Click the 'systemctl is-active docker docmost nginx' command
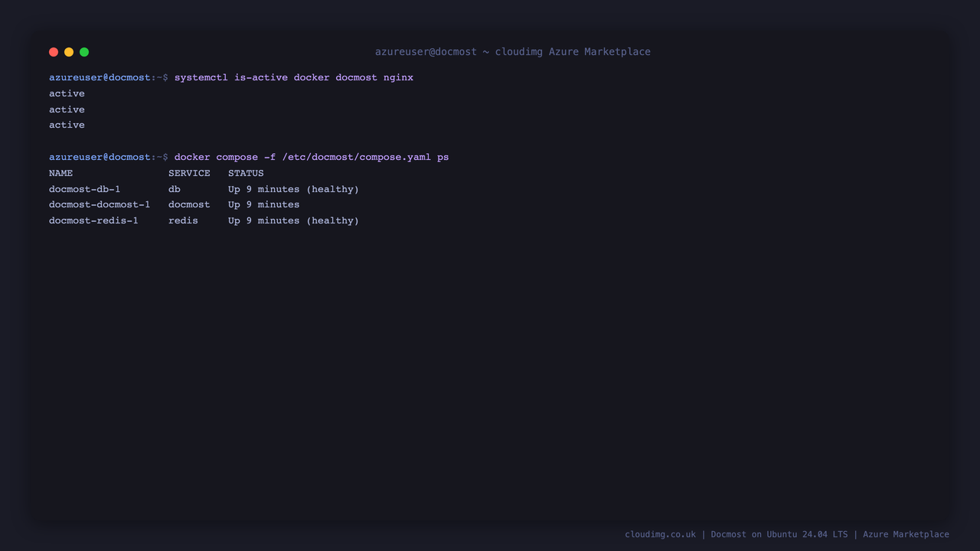980x551 pixels. [x=294, y=77]
